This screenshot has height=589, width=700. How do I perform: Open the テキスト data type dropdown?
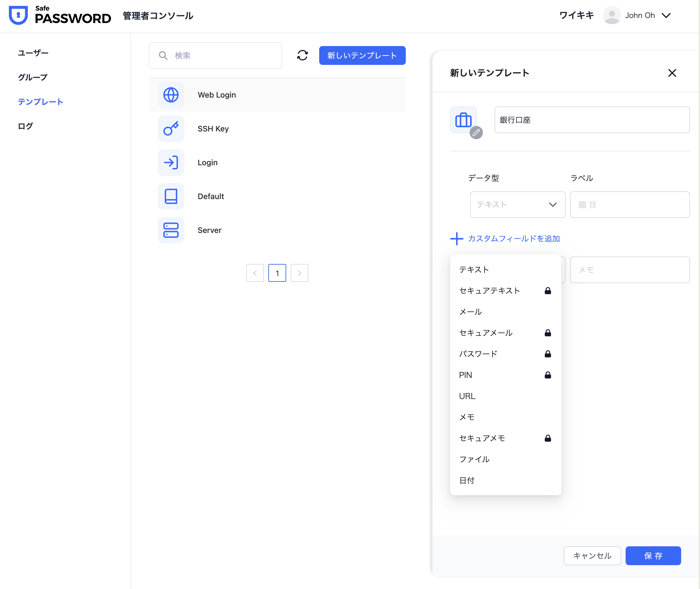click(x=517, y=205)
